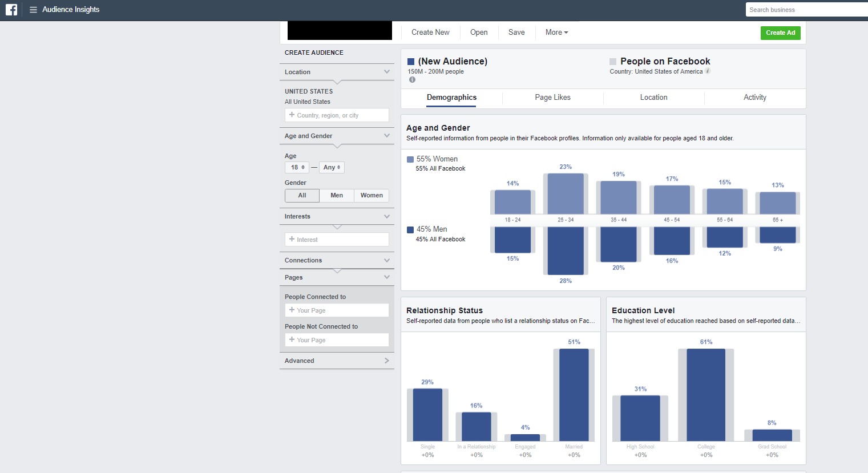Screen dimensions: 868x473
Task: Click the Create Ad button
Action: [780, 33]
